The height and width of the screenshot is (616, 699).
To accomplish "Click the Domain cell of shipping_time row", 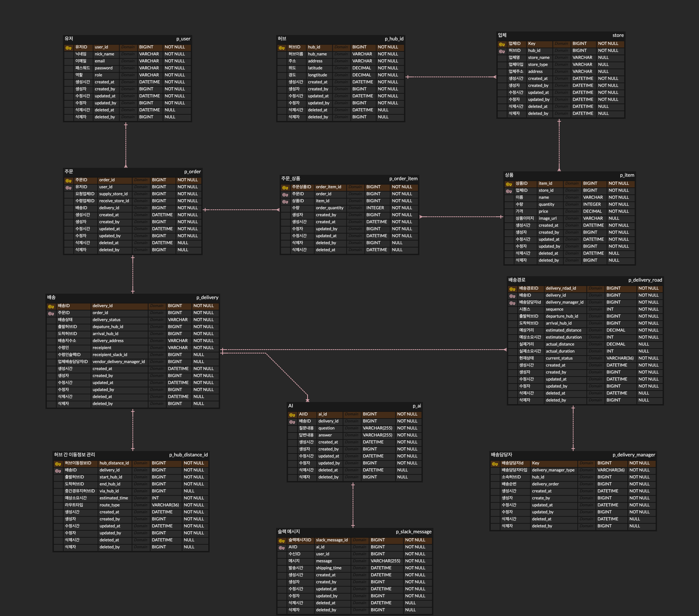I will tap(359, 568).
